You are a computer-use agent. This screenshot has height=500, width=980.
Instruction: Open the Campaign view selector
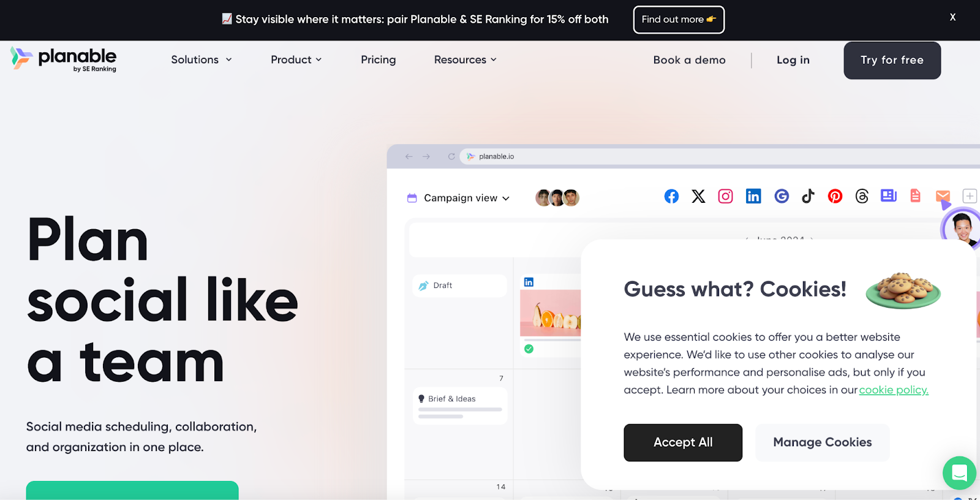click(459, 198)
